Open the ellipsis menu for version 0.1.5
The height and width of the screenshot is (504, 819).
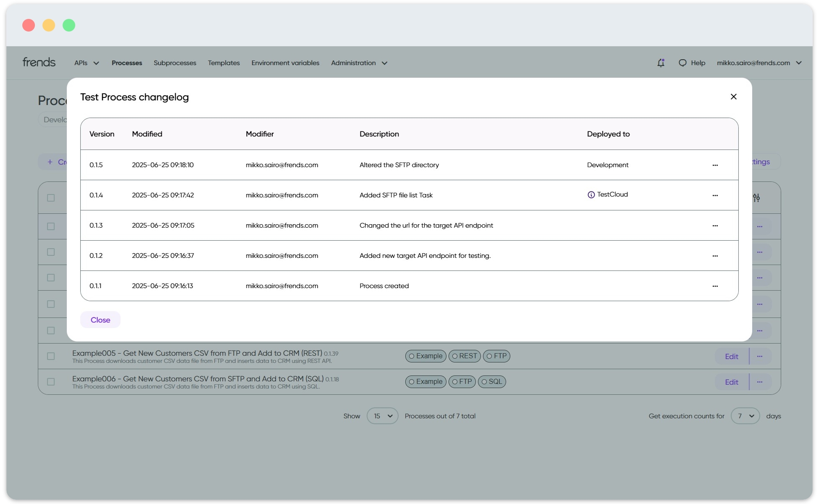click(715, 165)
